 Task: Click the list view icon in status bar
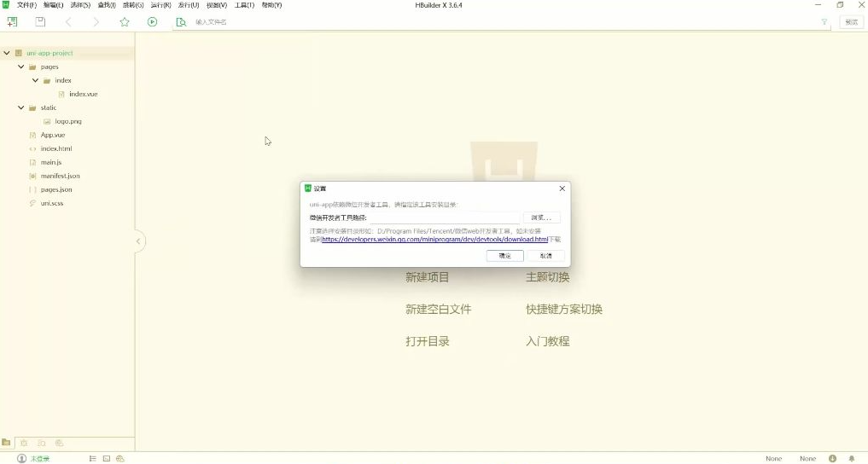point(92,459)
